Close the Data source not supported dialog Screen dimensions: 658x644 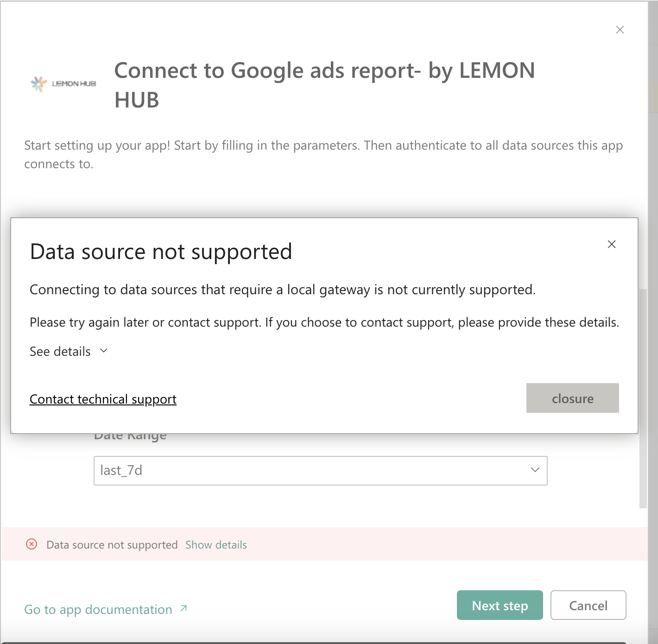point(612,244)
